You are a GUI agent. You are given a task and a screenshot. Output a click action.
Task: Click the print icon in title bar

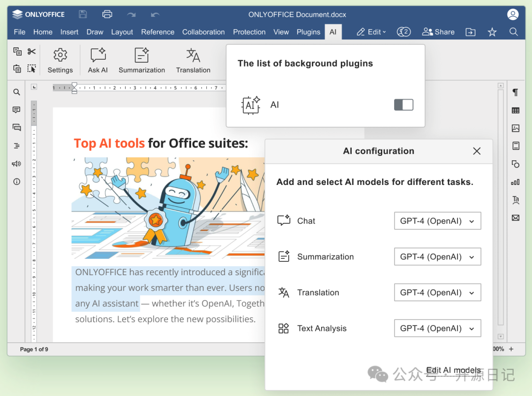tap(107, 14)
